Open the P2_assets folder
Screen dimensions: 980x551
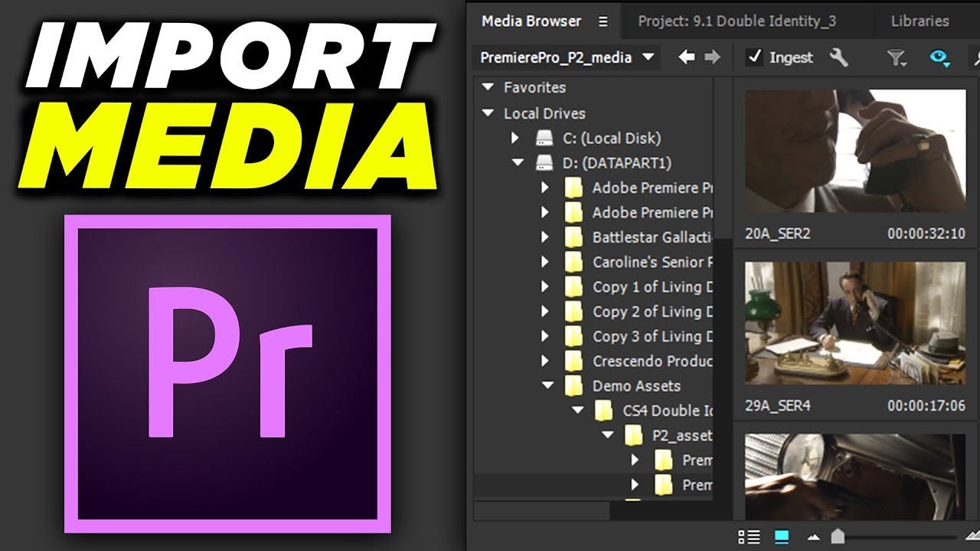(x=681, y=435)
